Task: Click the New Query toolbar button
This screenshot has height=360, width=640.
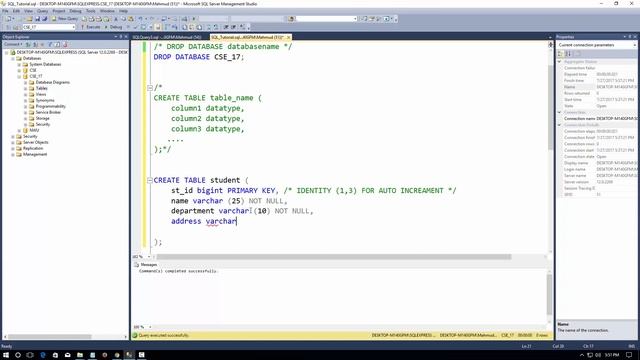Action: 64,19
